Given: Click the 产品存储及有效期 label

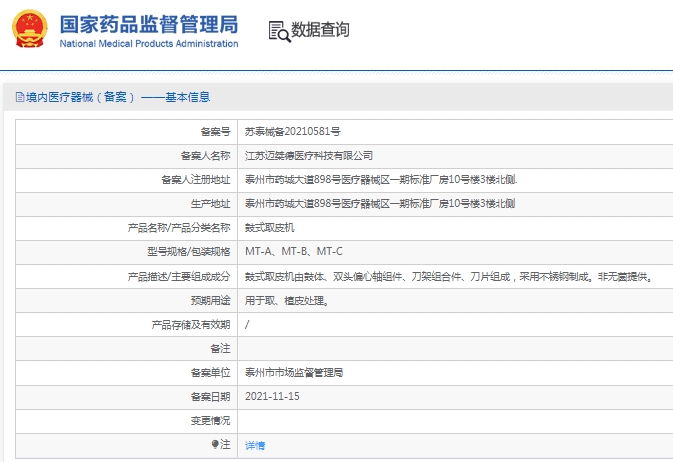Looking at the screenshot, I should pos(191,325).
